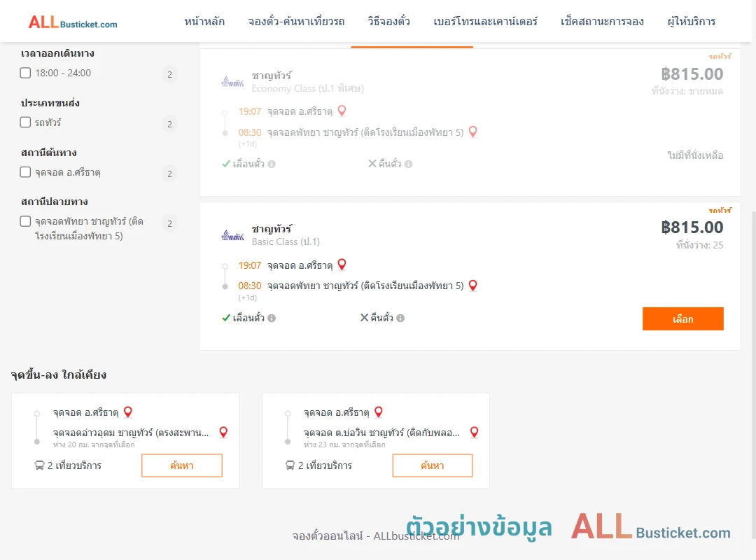The height and width of the screenshot is (560, 756).
Task: Click the green check icon in the Basic Class trip
Action: click(225, 318)
